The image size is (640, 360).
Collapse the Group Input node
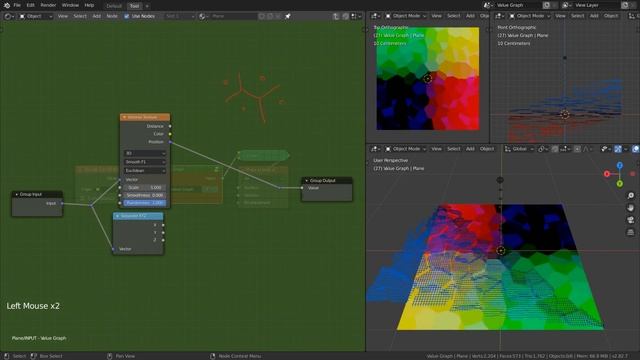point(17,194)
